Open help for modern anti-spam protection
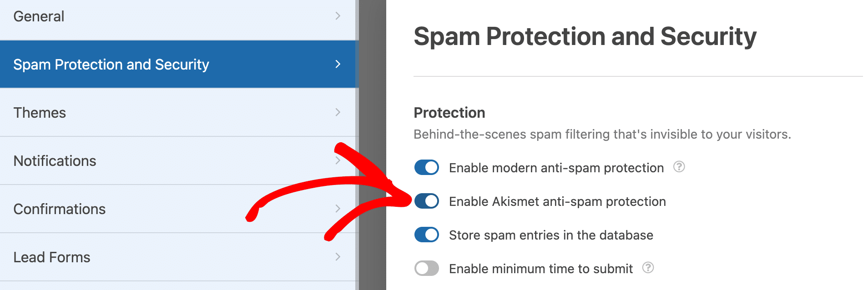Screen dimensions: 868x290 click(679, 167)
